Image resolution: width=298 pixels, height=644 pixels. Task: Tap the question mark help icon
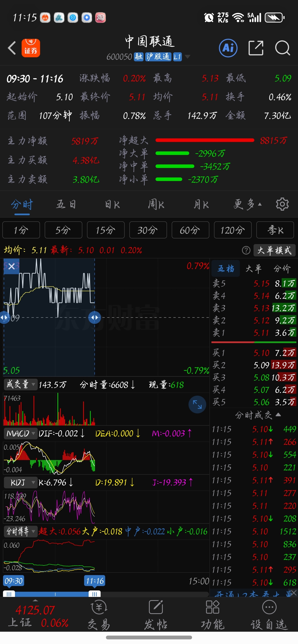246,250
